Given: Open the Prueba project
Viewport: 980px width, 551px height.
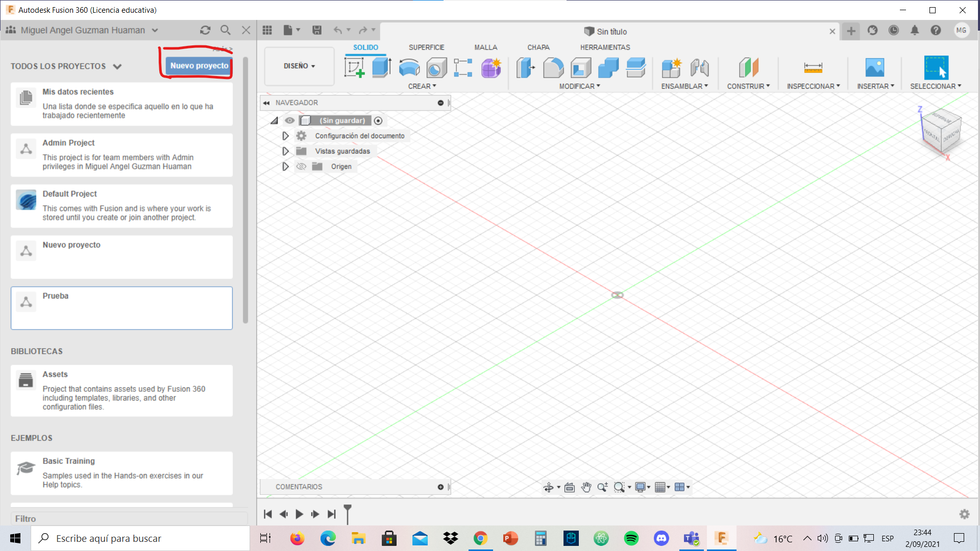Looking at the screenshot, I should pyautogui.click(x=121, y=308).
